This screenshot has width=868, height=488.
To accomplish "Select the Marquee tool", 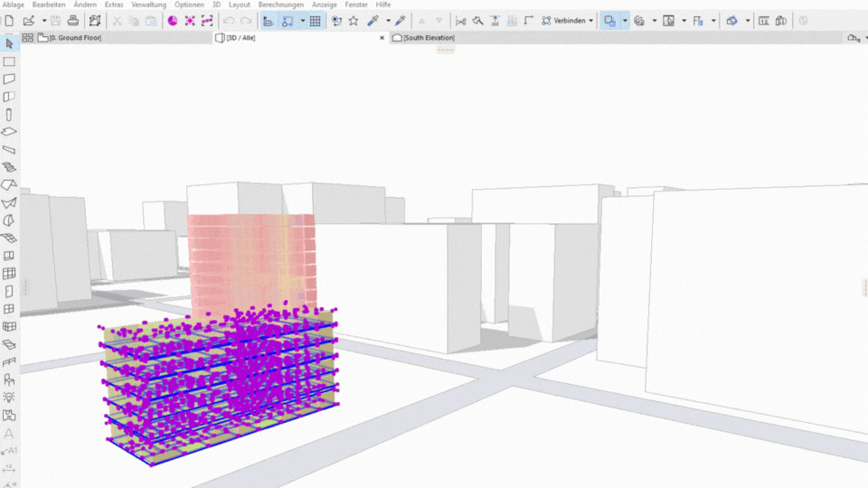I will tap(9, 61).
